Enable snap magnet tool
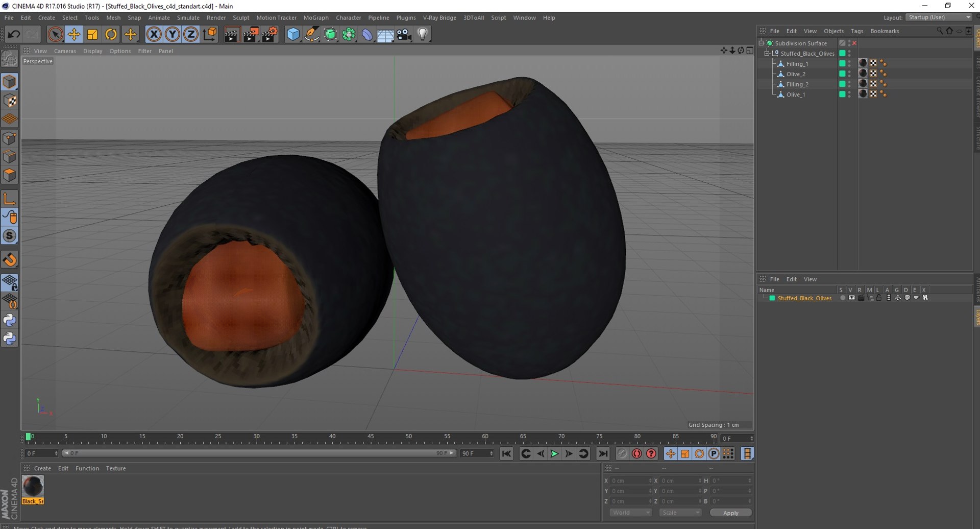Image resolution: width=980 pixels, height=529 pixels. click(x=10, y=259)
